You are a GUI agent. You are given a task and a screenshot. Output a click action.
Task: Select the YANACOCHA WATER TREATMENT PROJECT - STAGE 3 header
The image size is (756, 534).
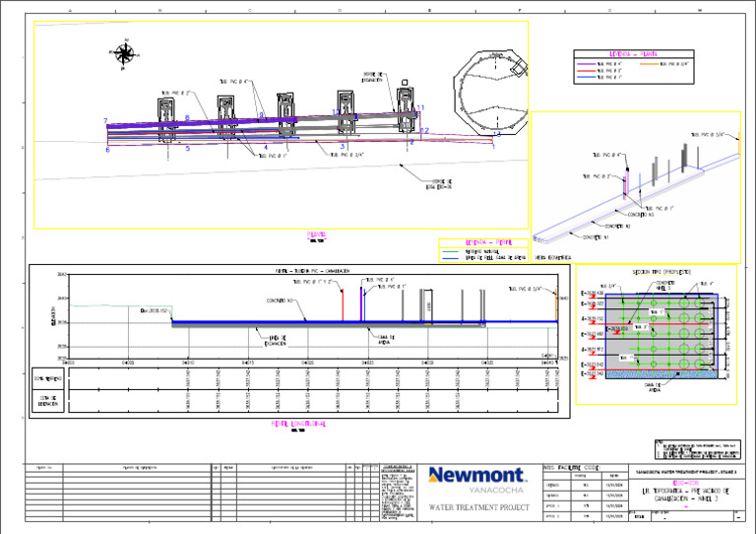coord(686,472)
